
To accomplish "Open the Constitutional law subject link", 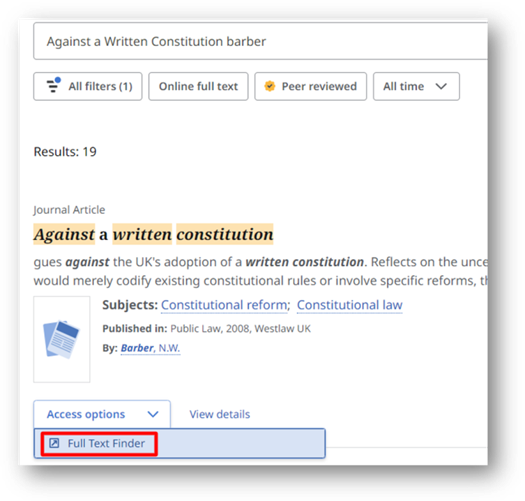I will (350, 305).
